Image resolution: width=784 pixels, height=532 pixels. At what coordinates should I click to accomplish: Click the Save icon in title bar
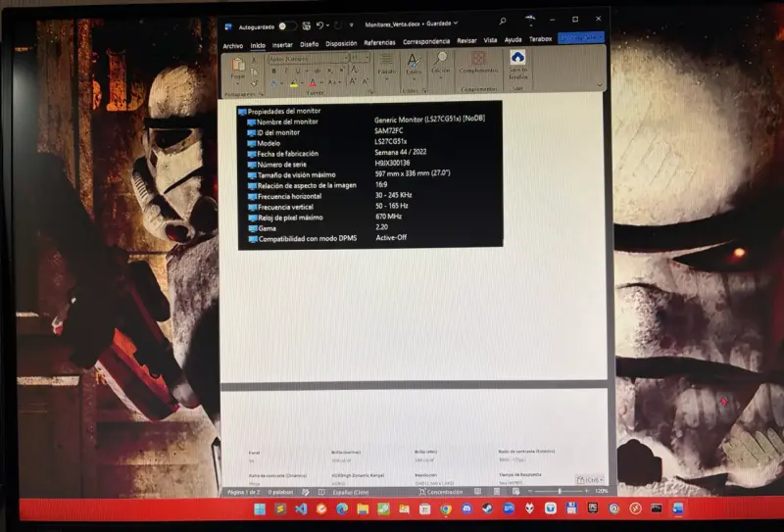pos(306,25)
